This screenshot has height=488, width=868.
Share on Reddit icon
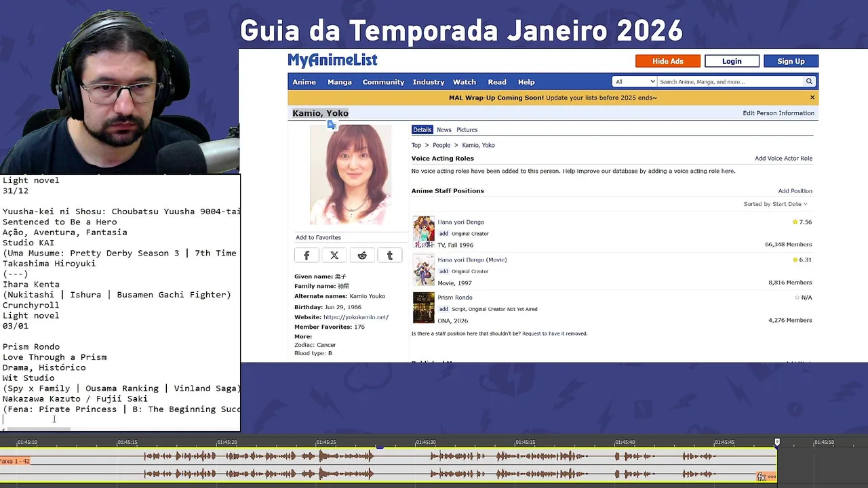(x=362, y=256)
